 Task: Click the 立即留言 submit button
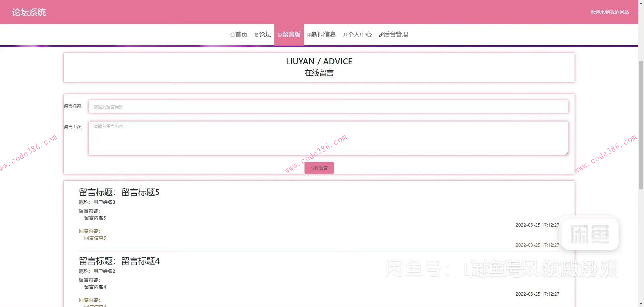click(x=319, y=168)
